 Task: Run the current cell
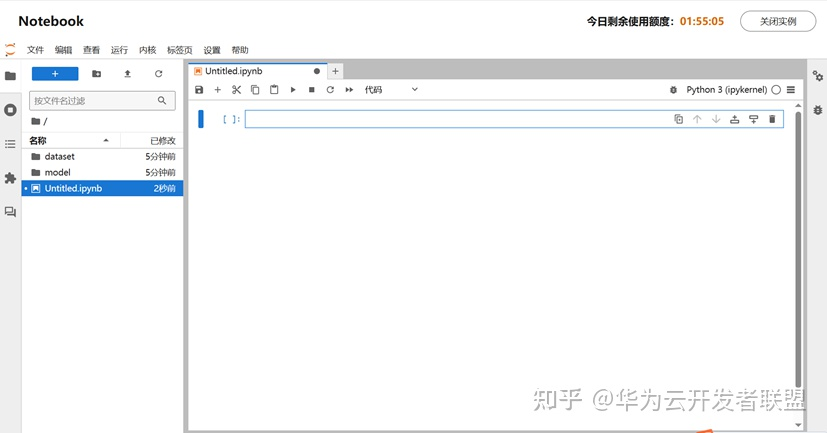(293, 90)
